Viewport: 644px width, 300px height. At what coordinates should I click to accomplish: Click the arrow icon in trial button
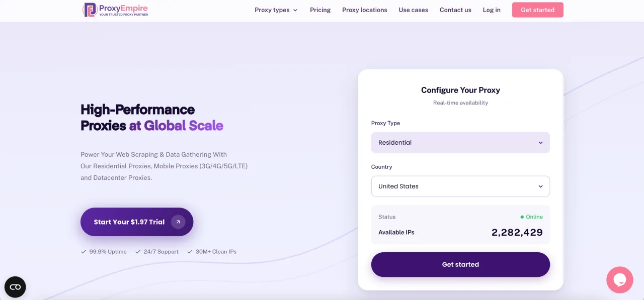(x=178, y=222)
